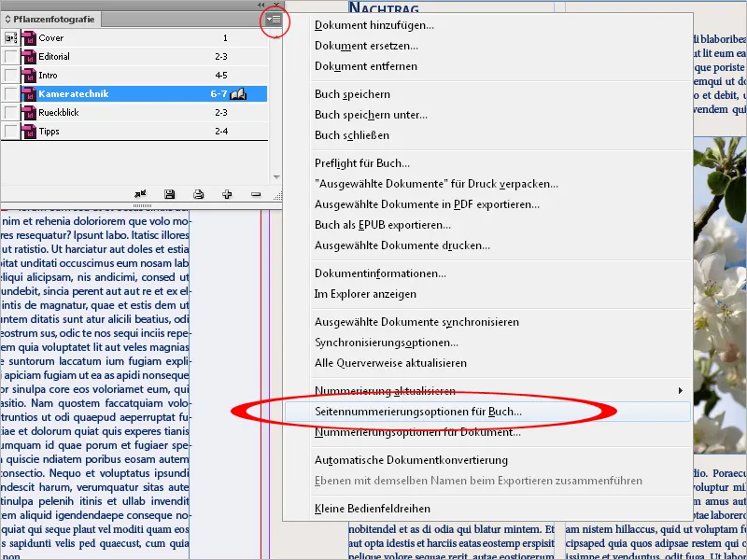Select the Kameratechnik document name

coord(74,94)
